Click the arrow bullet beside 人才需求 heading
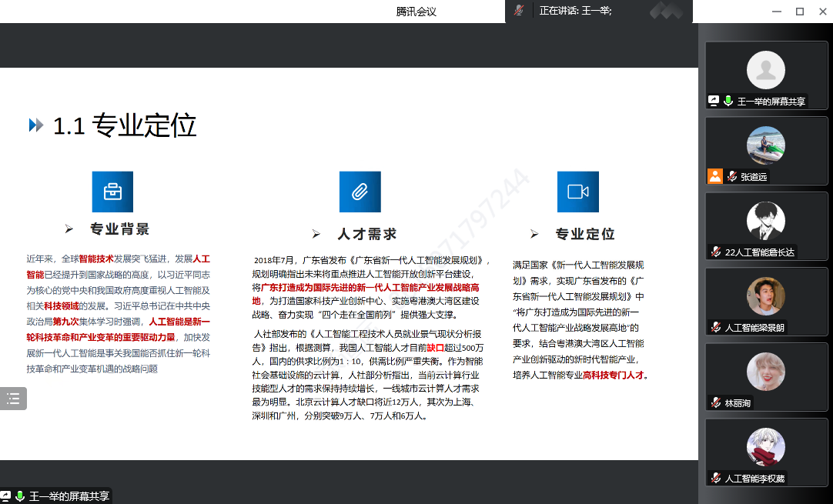The image size is (833, 504). (316, 234)
